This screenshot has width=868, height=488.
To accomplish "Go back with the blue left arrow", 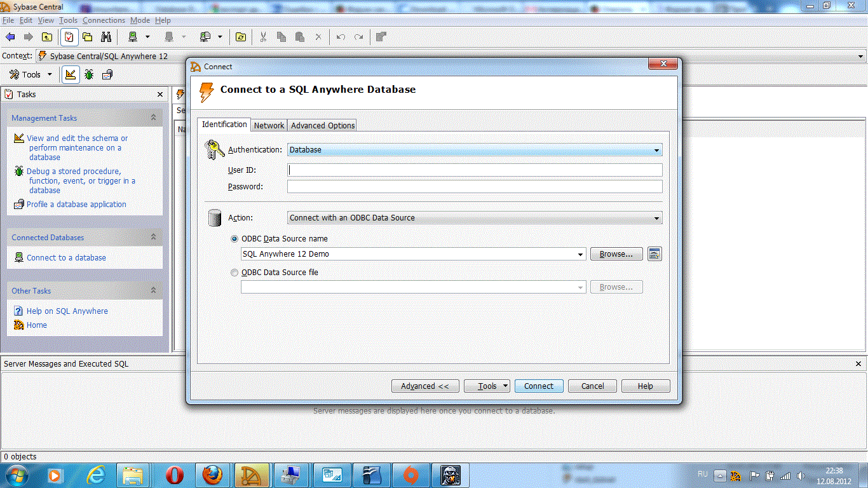I will (10, 37).
